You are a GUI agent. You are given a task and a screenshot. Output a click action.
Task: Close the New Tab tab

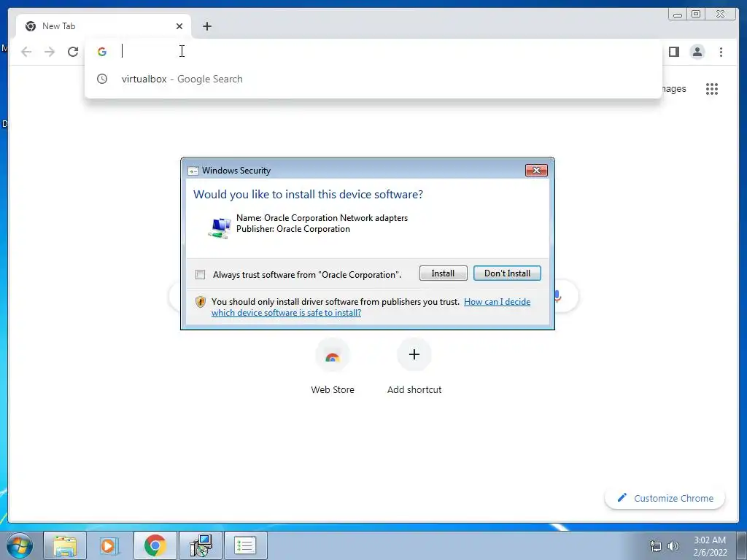click(179, 26)
